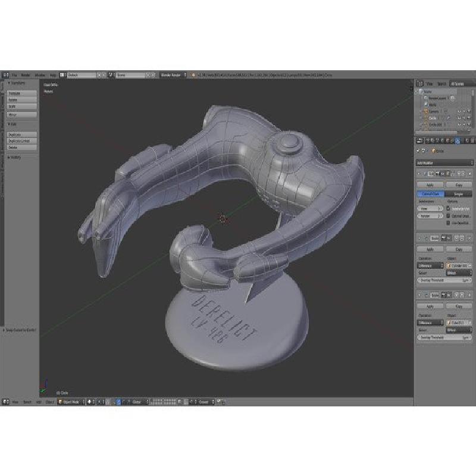Click the Outliner editor type icon
The height and width of the screenshot is (476, 476).
[419, 84]
